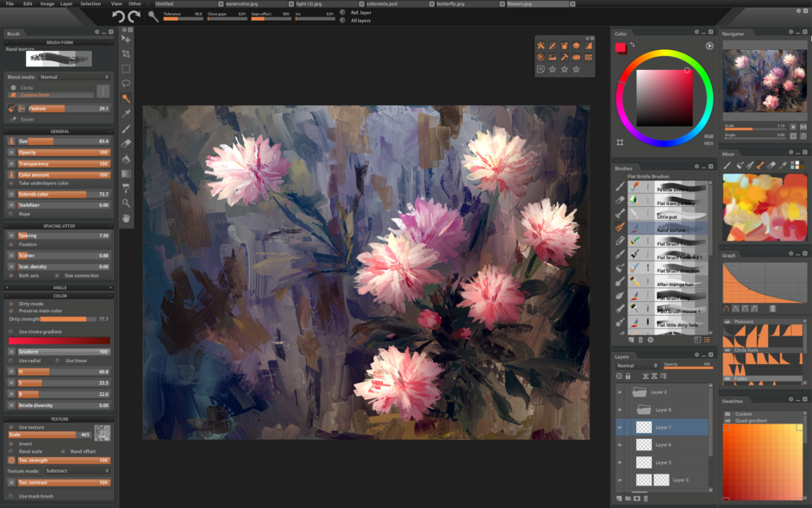Click the red stroke gradient bar

point(59,341)
